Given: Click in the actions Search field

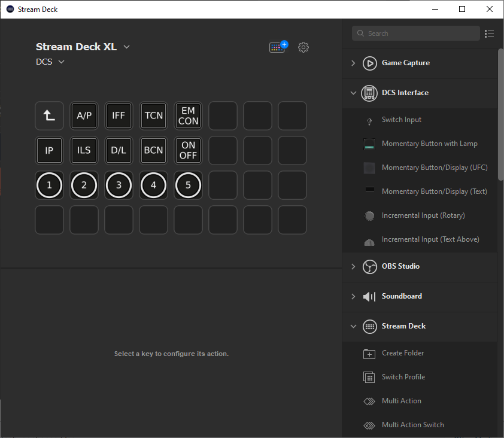Looking at the screenshot, I should click(x=416, y=34).
